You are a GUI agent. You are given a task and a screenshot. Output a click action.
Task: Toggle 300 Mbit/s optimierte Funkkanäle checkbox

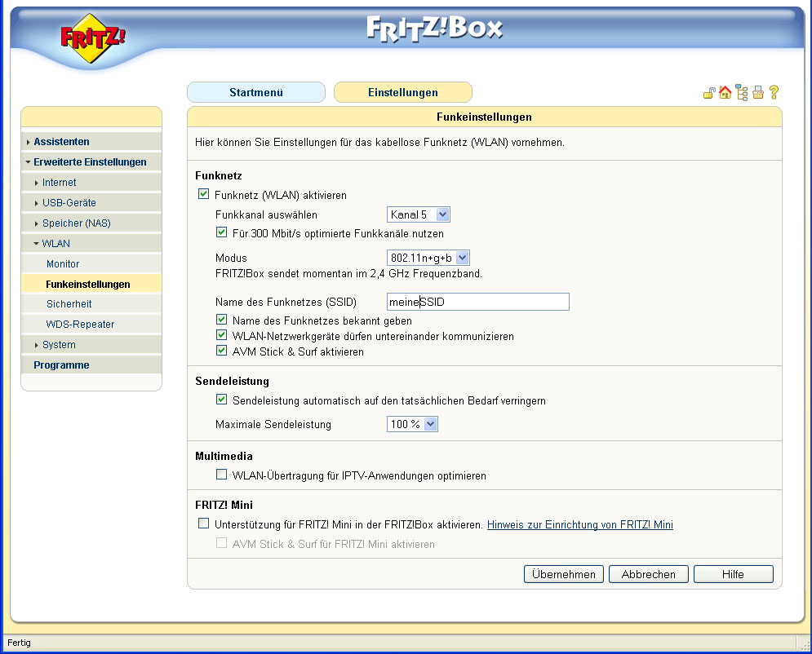[222, 232]
